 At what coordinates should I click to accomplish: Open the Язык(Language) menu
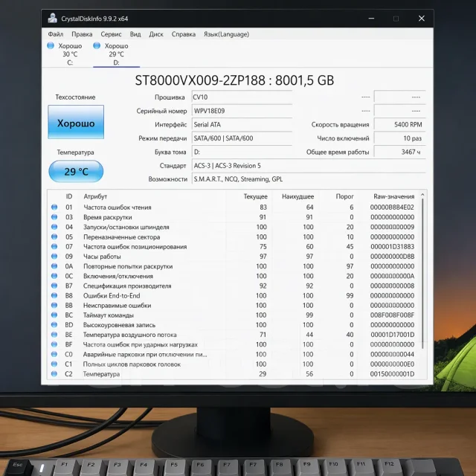(226, 34)
